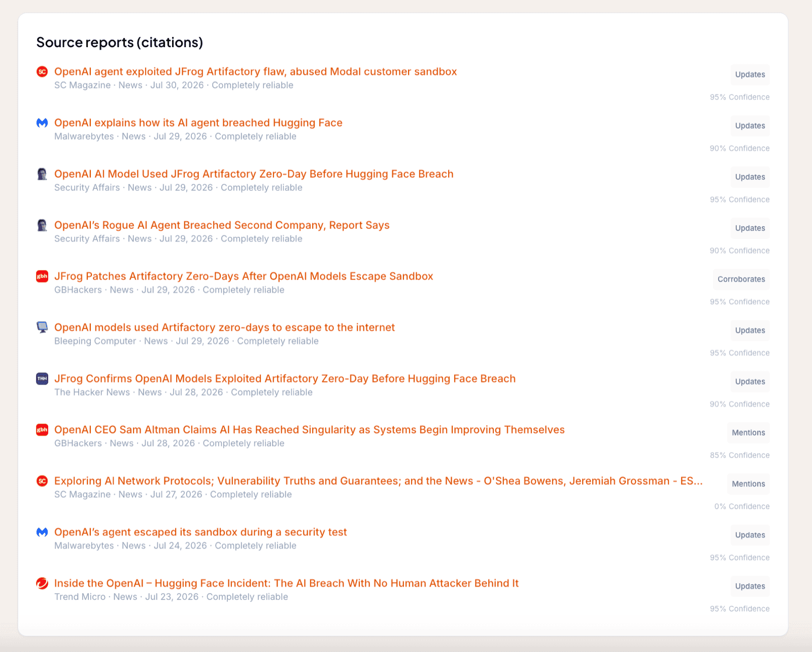
Task: Click 'SC Magazine · News · Jul 27, 2026' metadata line
Action: click(x=173, y=495)
